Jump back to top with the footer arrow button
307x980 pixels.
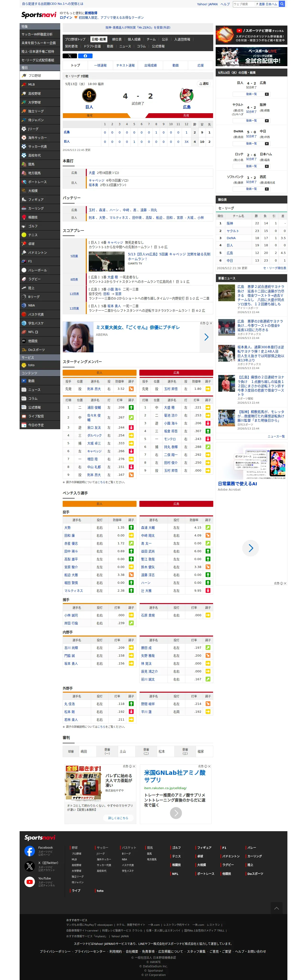click(277, 908)
